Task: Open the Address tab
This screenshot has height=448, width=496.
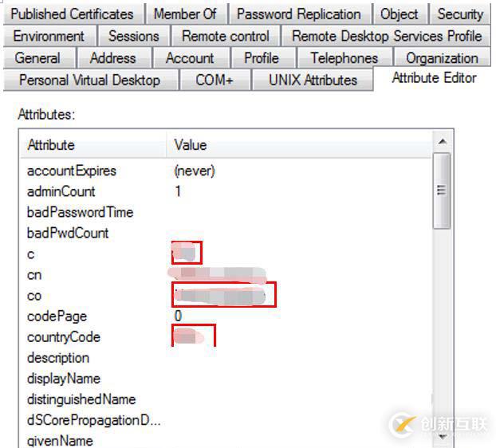Action: 113,58
